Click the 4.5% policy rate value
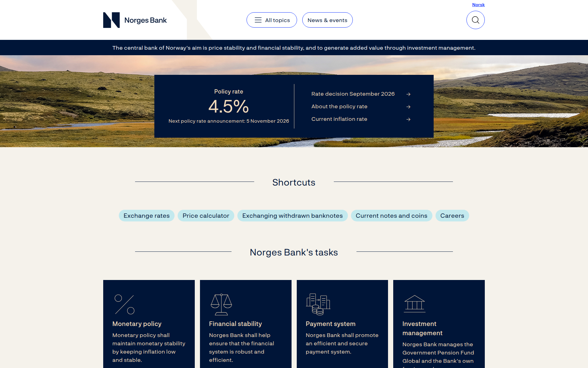This screenshot has height=368, width=588. click(x=228, y=106)
